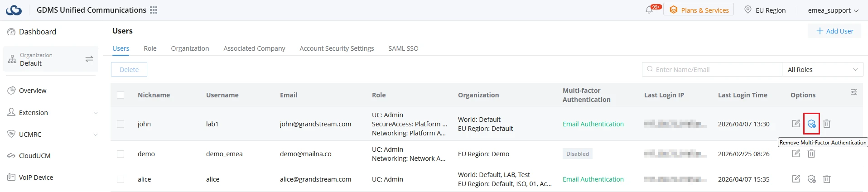Click the Enter Name/Email search field
The height and width of the screenshot is (192, 868).
coord(712,69)
